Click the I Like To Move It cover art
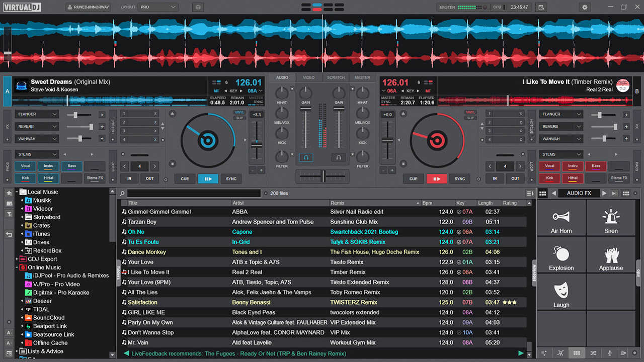 (623, 85)
